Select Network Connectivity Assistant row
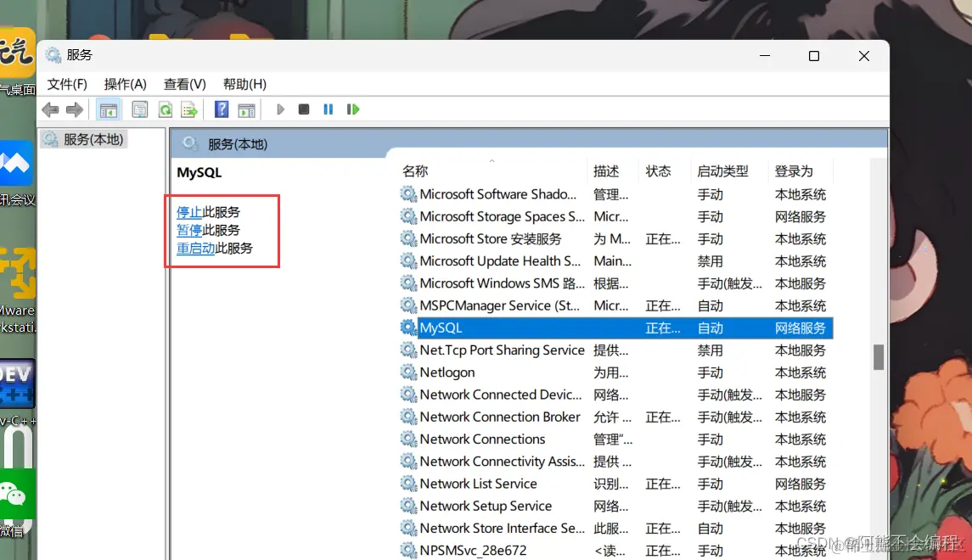 click(x=615, y=462)
